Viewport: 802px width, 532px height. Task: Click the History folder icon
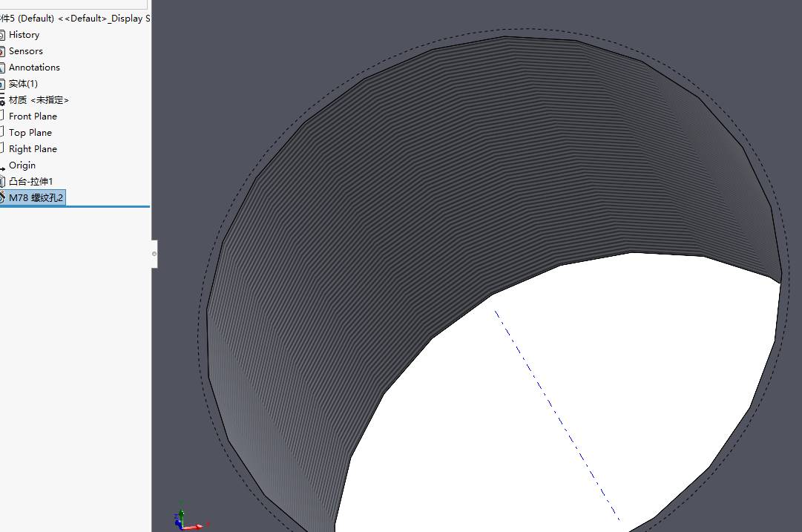pyautogui.click(x=2, y=35)
